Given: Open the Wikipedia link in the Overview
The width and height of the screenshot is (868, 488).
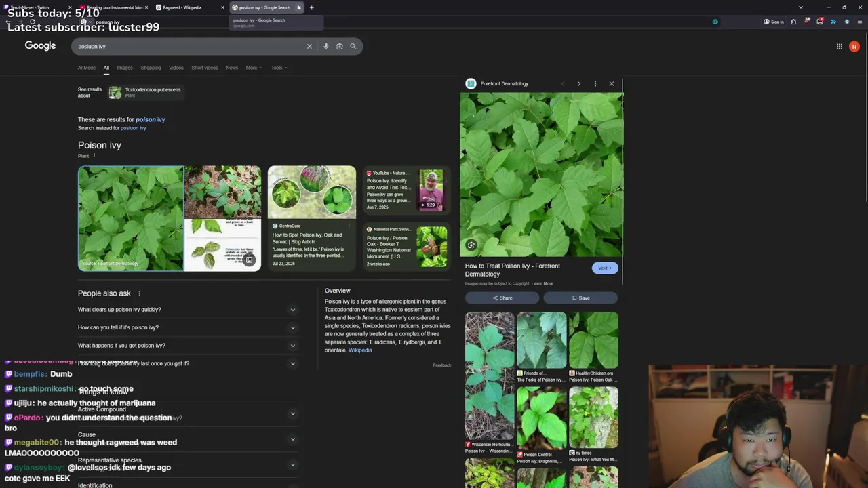Looking at the screenshot, I should 360,350.
